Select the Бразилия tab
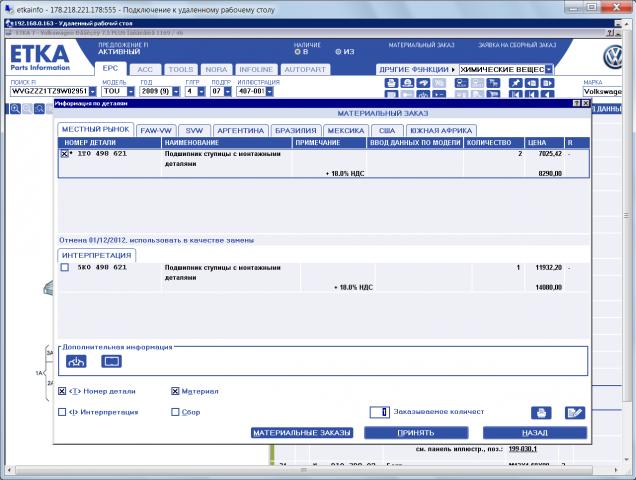This screenshot has width=636, height=480. coord(296,131)
